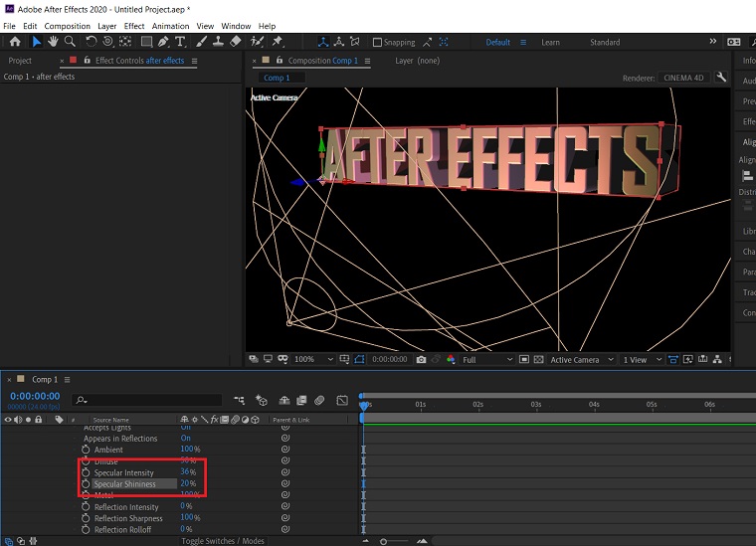Open renderer options wrench icon
756x546 pixels.
(x=721, y=78)
